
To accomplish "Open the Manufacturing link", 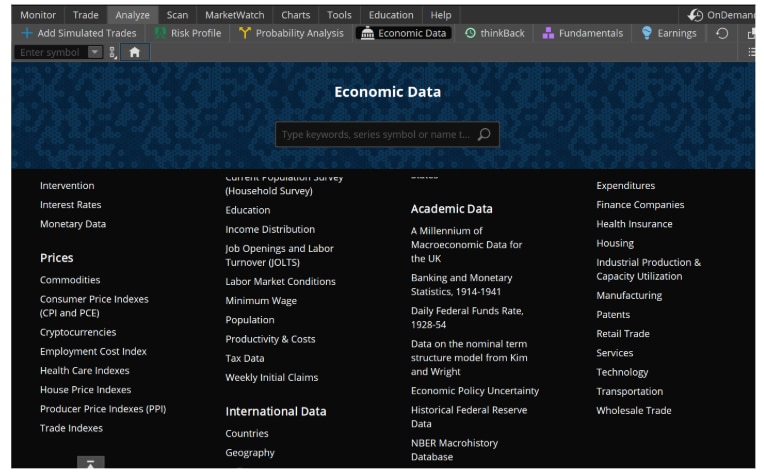I will [629, 295].
